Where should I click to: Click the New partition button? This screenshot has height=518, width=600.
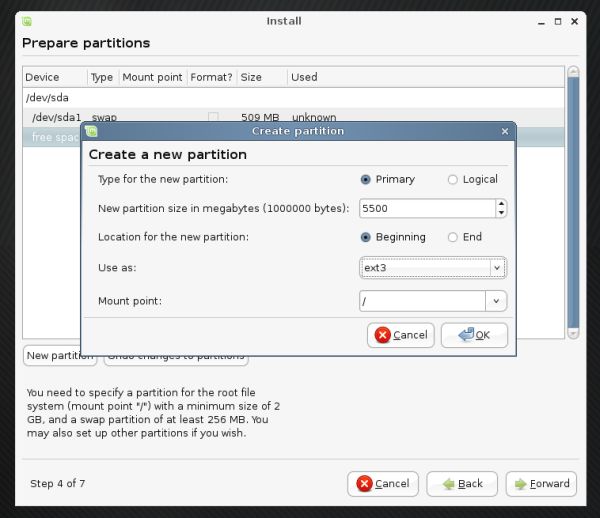pos(60,356)
